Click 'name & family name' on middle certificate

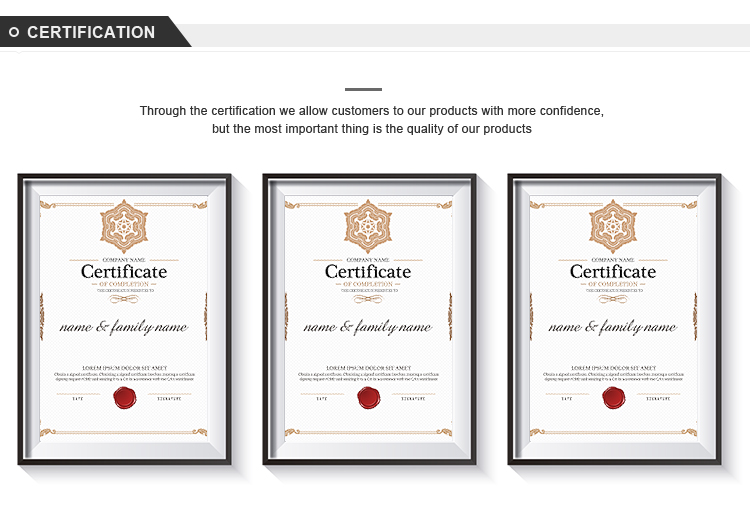[368, 327]
